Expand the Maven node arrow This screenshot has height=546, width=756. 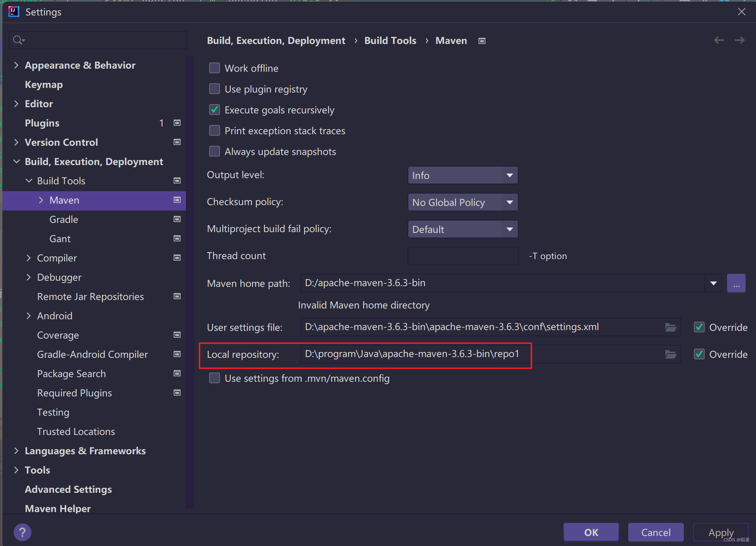pos(41,200)
